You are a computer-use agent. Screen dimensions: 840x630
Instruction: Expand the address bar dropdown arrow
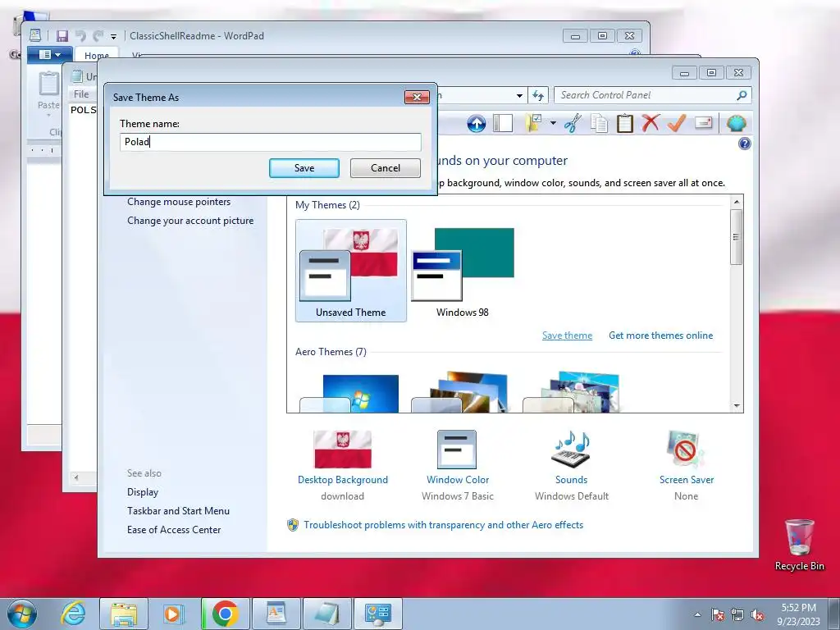tap(519, 95)
